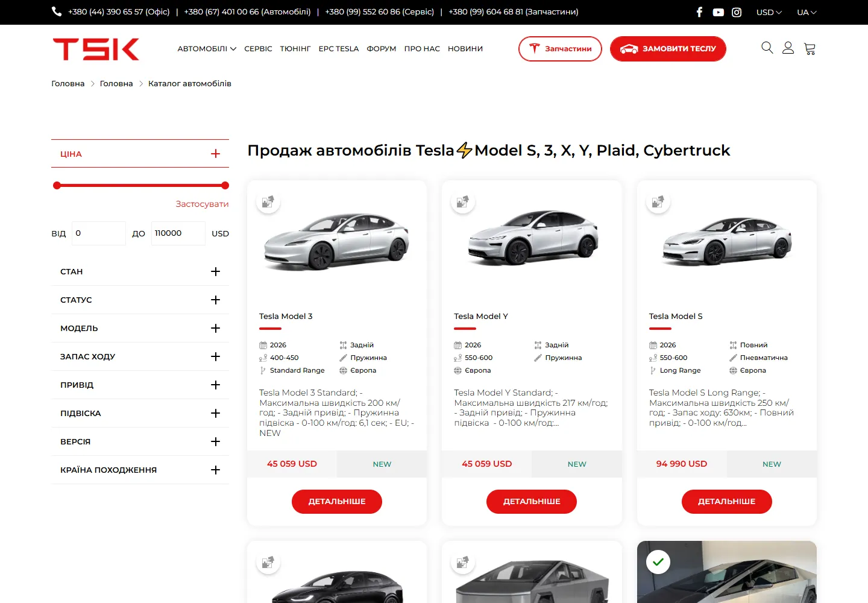This screenshot has width=868, height=603.
Task: Click compare icon on the Cybertruck card
Action: pos(463,562)
